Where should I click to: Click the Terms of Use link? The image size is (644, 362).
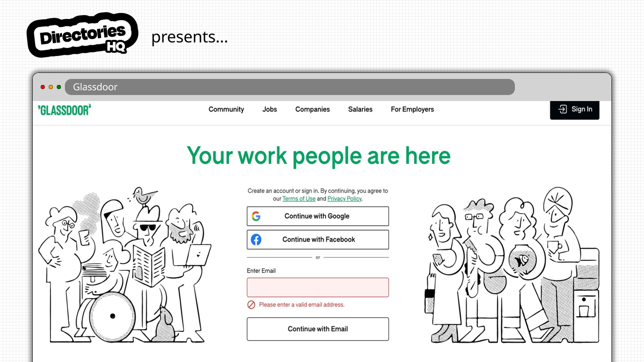point(299,198)
